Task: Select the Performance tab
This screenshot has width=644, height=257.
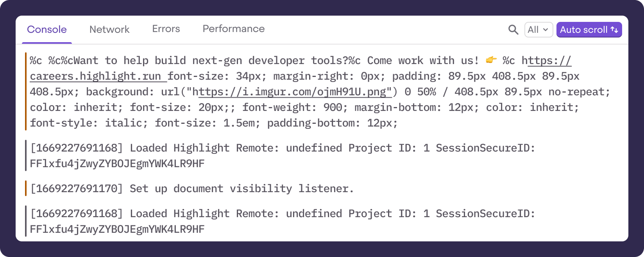Action: click(234, 29)
